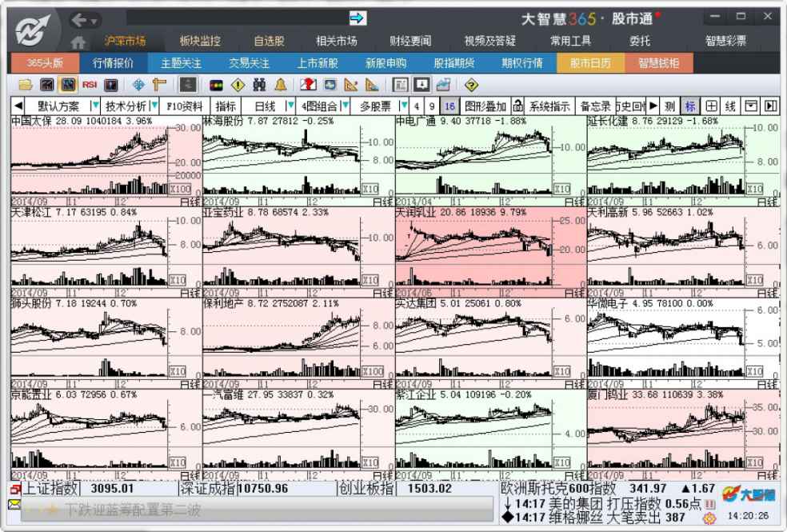The width and height of the screenshot is (787, 532).
Task: Click the blue go arrow by search box
Action: pyautogui.click(x=358, y=18)
